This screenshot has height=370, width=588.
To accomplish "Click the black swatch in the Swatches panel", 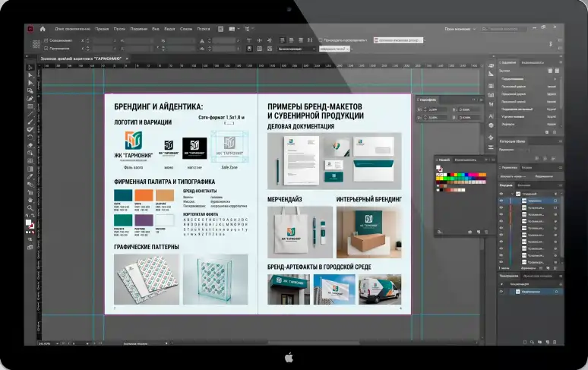I will [x=448, y=175].
